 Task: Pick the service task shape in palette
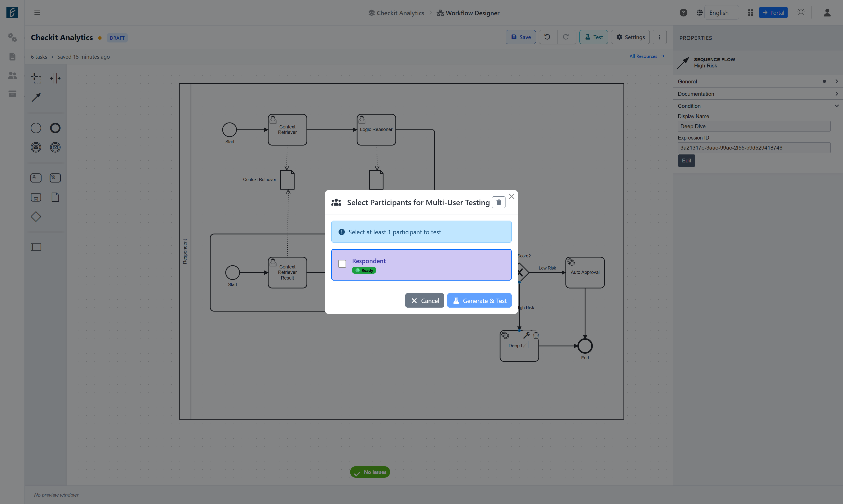click(x=55, y=178)
